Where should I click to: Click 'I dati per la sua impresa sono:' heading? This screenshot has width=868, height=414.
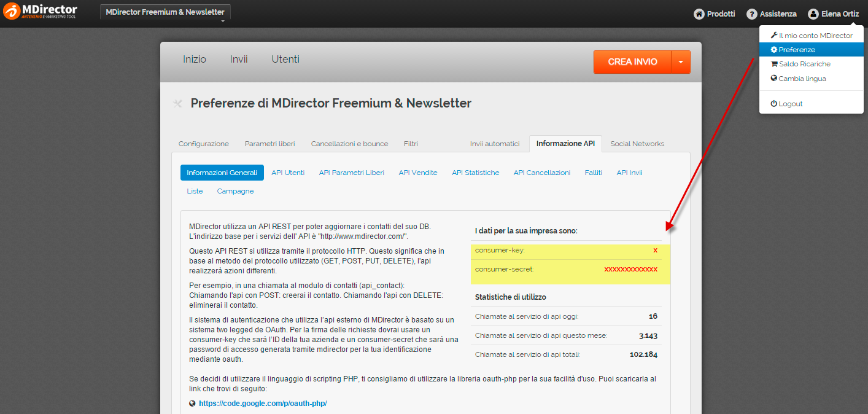pyautogui.click(x=526, y=231)
